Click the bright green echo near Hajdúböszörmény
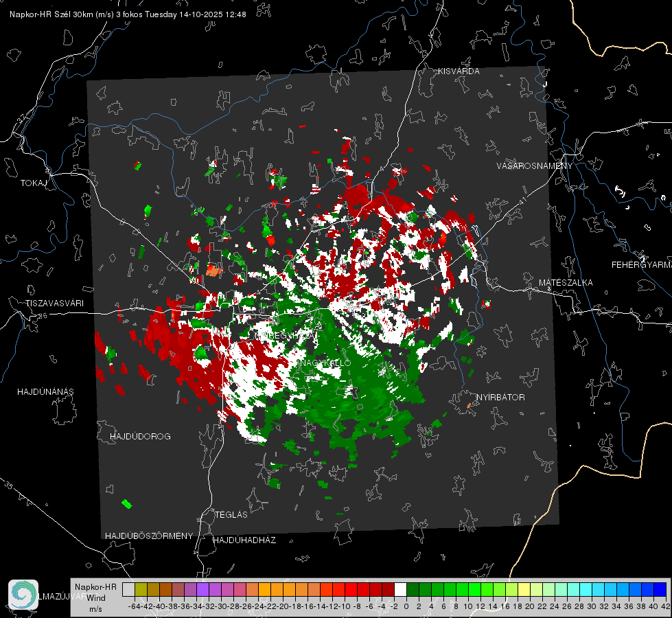Image resolution: width=672 pixels, height=618 pixels. coord(126,503)
